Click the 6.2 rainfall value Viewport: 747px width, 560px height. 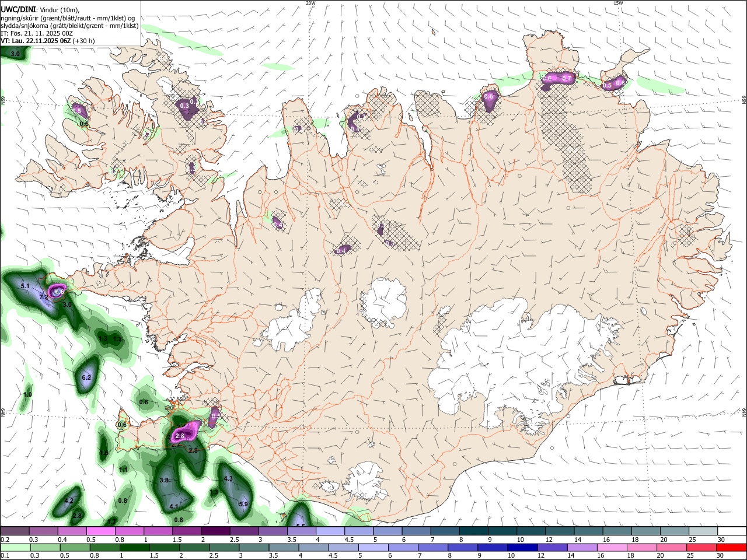87,377
